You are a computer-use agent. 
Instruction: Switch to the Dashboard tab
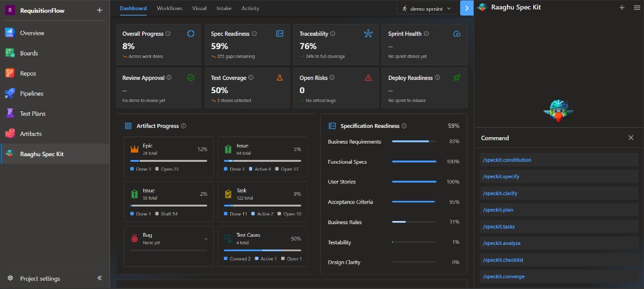tap(133, 8)
